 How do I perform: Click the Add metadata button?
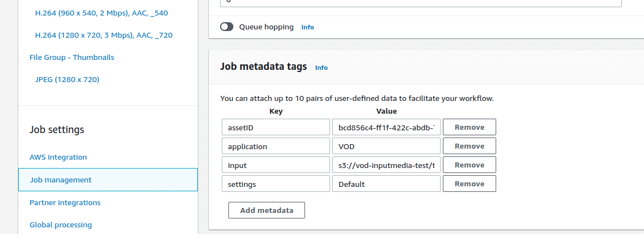pos(266,210)
